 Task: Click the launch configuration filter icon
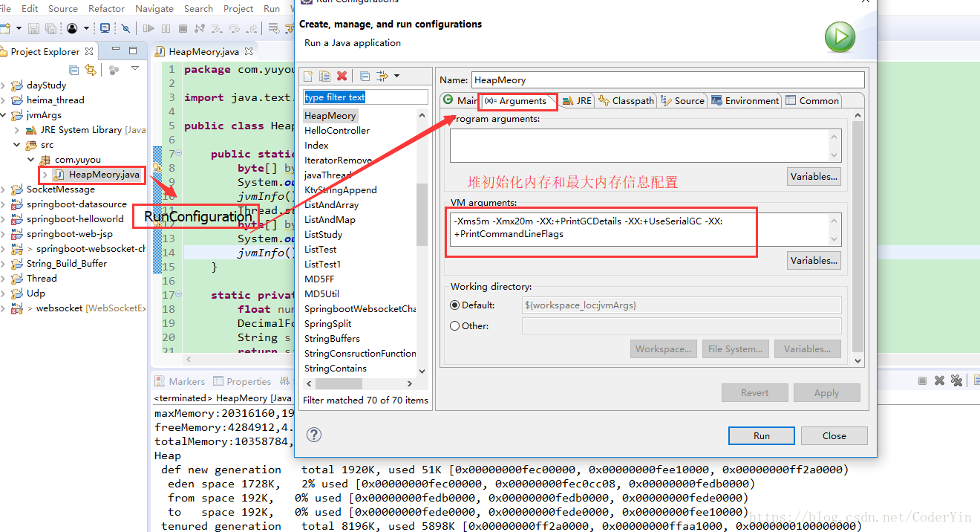pyautogui.click(x=382, y=76)
